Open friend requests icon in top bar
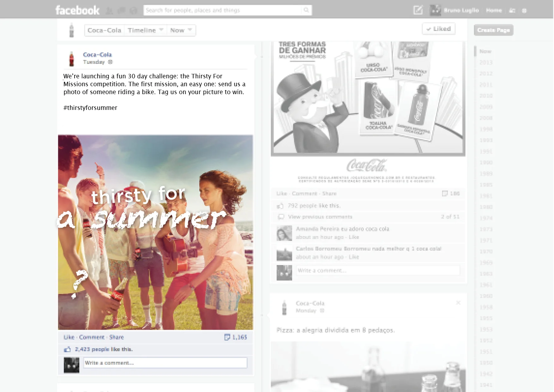This screenshot has height=392, width=554. [109, 11]
